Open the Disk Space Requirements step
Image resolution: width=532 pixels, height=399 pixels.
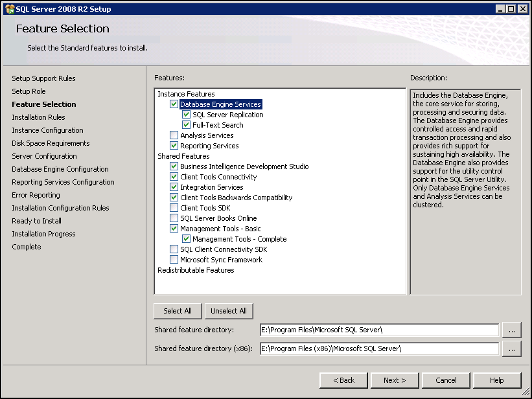(x=50, y=143)
